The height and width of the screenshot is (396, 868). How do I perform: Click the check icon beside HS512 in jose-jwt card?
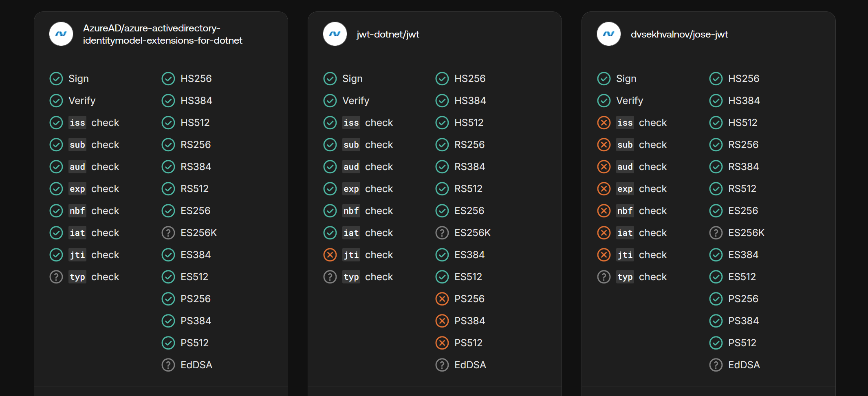pos(716,122)
